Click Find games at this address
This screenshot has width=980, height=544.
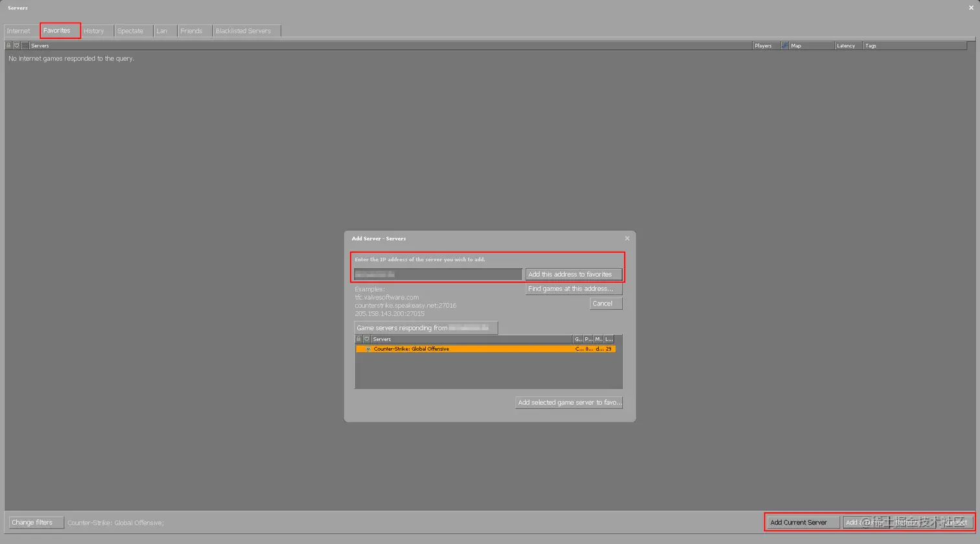(x=574, y=289)
